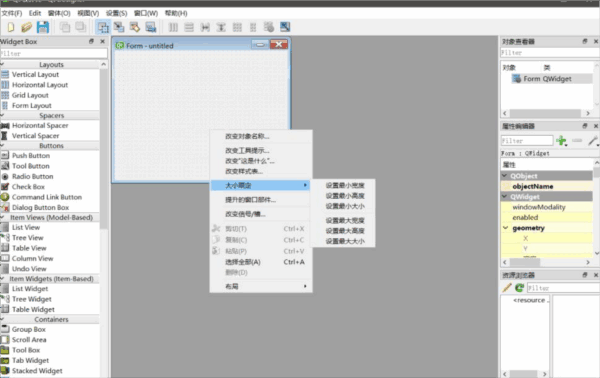The height and width of the screenshot is (378, 600).
Task: Collapse the Buttons category header
Action: pyautogui.click(x=2, y=145)
